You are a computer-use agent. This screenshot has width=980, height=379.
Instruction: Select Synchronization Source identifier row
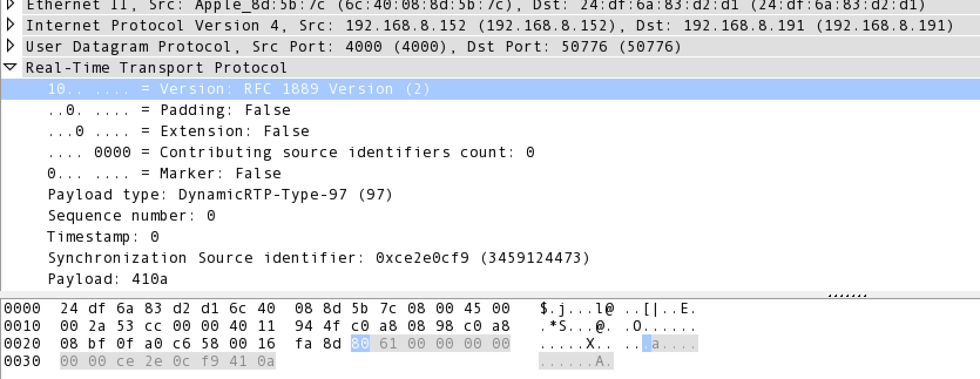319,258
